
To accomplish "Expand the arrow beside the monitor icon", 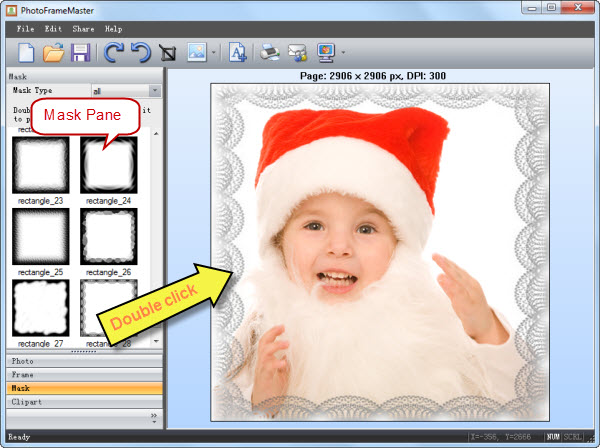I will (x=344, y=53).
